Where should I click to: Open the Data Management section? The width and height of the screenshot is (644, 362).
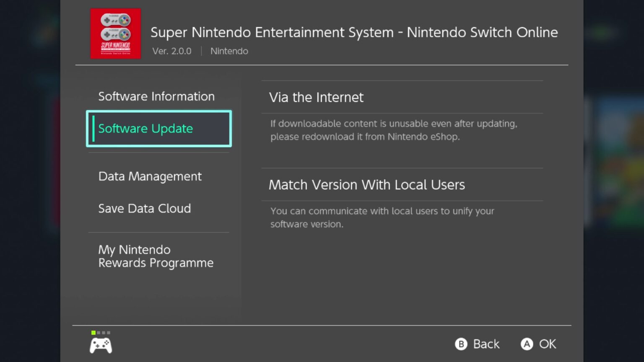[x=150, y=176]
